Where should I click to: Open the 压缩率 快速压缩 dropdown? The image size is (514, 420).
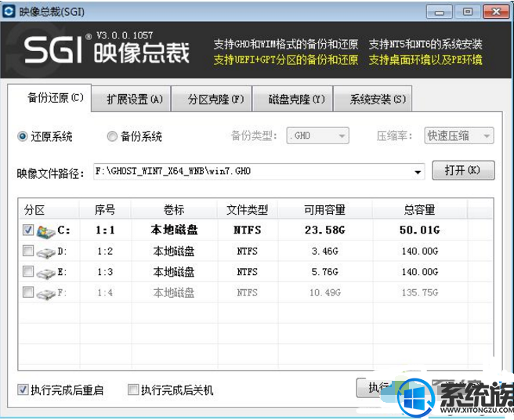459,136
